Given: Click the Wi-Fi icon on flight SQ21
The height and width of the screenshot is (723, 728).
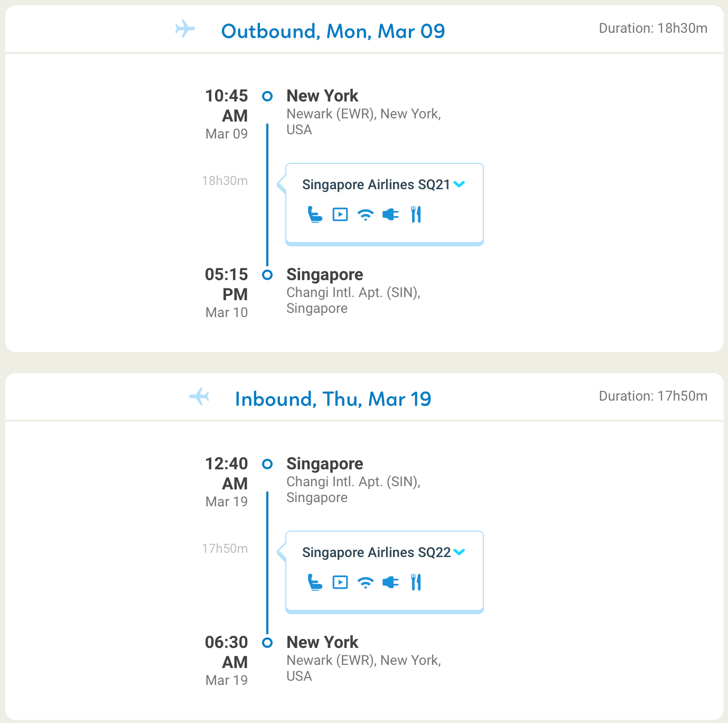Looking at the screenshot, I should tap(365, 215).
